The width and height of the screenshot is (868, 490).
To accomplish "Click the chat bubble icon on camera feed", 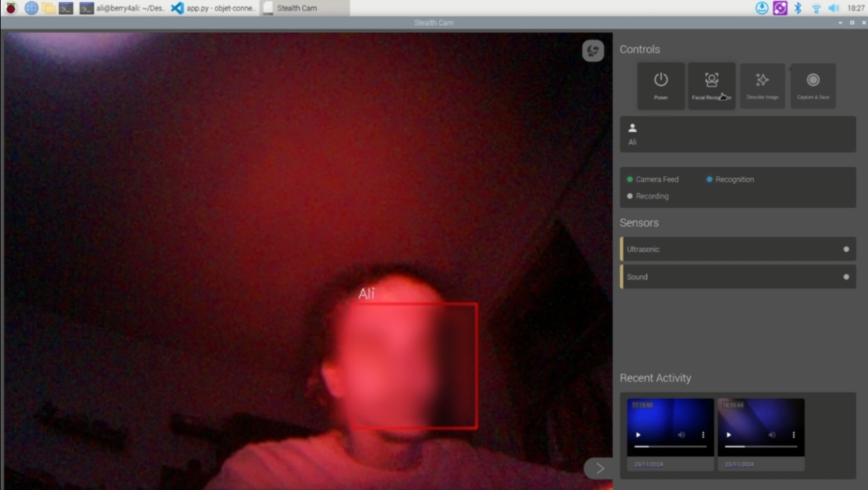I will click(593, 51).
